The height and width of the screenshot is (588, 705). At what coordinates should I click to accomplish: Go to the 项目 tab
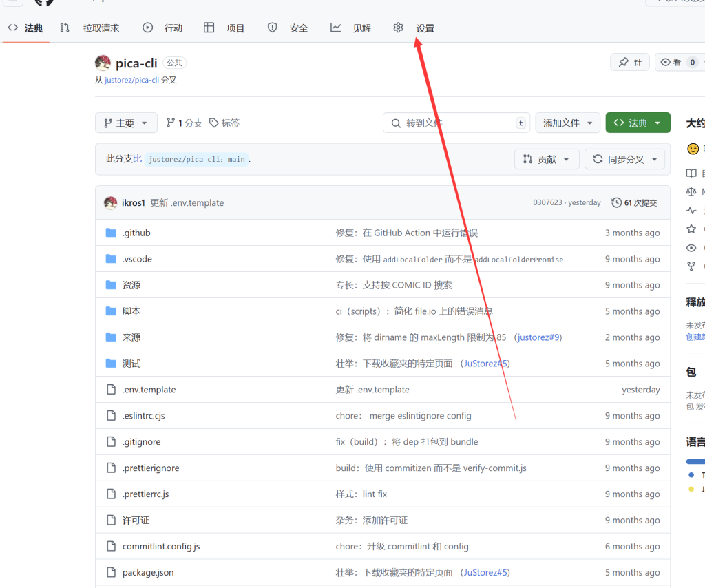click(x=224, y=28)
